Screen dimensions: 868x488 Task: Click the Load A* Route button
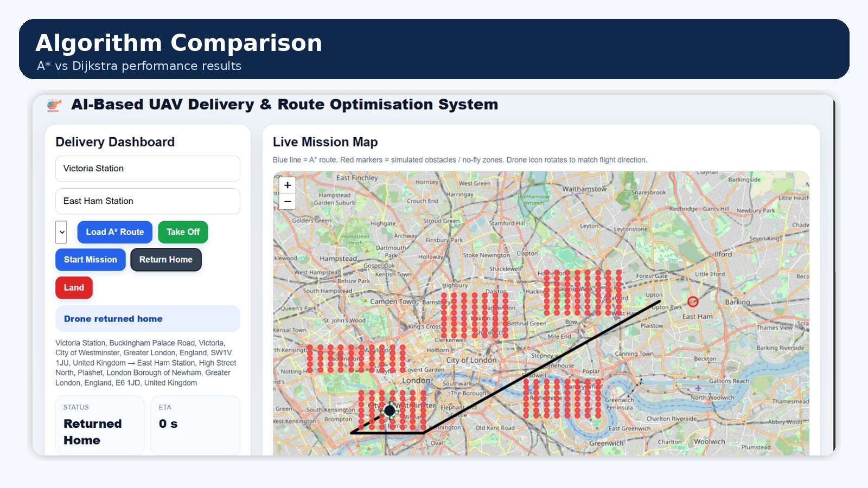tap(115, 232)
